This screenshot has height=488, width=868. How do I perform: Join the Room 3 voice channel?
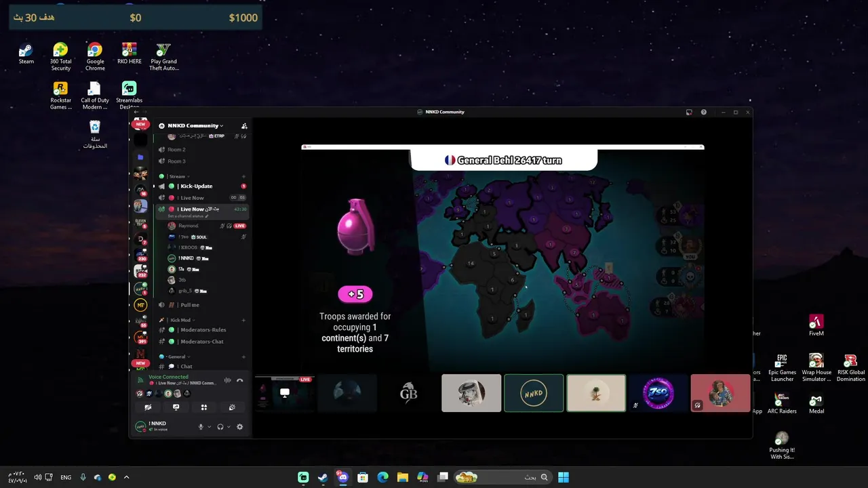coord(201,161)
